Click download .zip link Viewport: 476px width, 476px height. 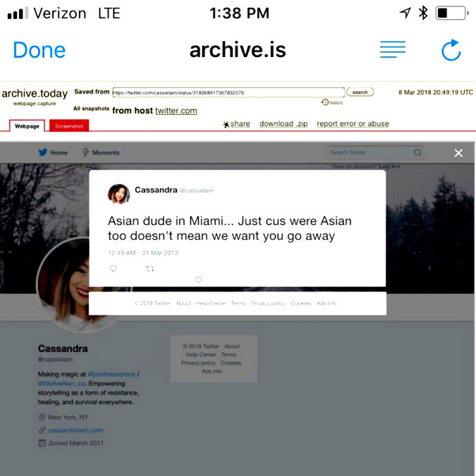[284, 124]
